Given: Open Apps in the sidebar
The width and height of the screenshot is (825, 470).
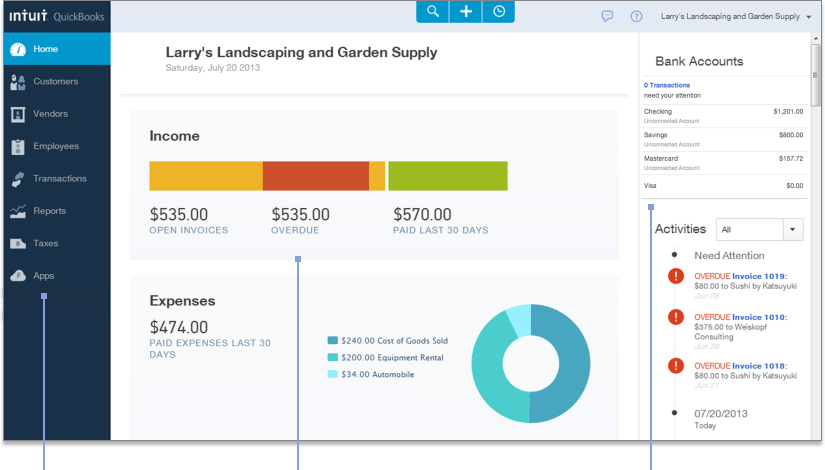Looking at the screenshot, I should (57, 276).
